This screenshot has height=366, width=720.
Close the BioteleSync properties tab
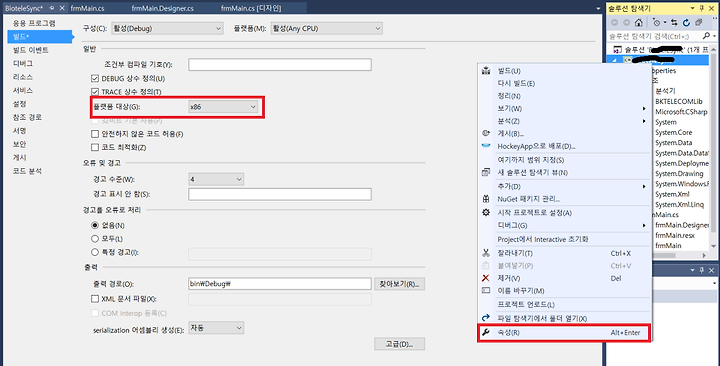[x=62, y=8]
